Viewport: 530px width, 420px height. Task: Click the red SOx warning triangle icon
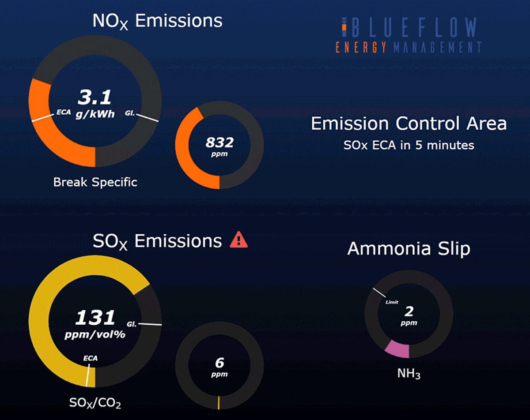[239, 240]
